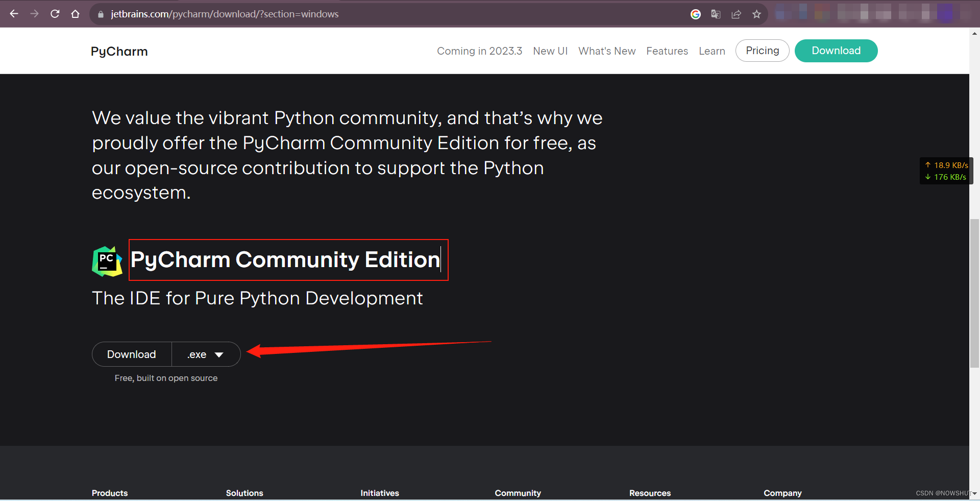Click the Company footer heading
The height and width of the screenshot is (501, 980).
(x=782, y=493)
